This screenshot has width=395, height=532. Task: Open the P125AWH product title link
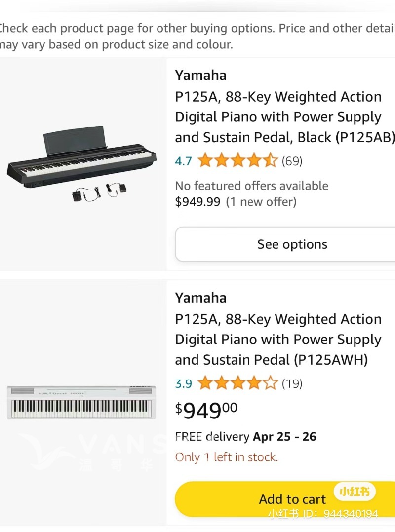point(278,340)
